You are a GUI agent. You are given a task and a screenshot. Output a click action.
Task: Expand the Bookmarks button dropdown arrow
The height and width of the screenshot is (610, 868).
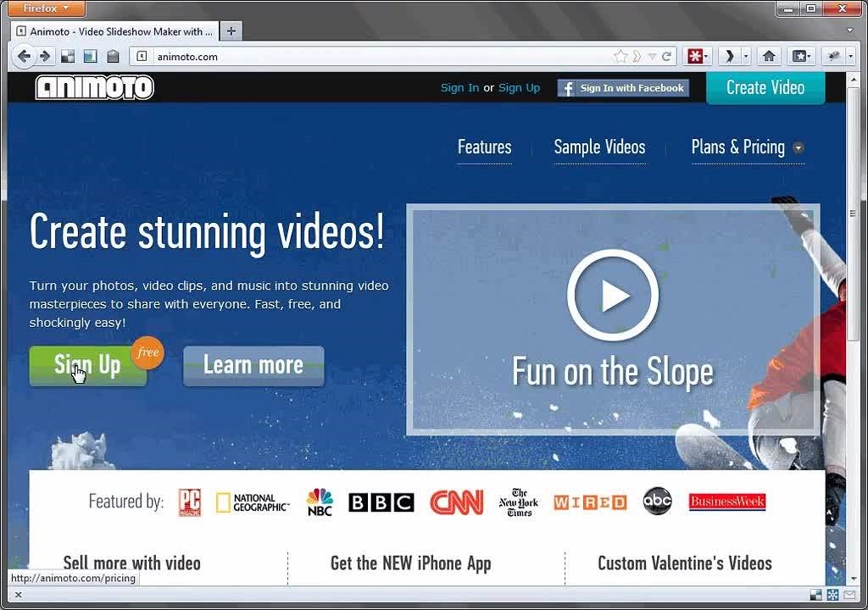(x=810, y=56)
